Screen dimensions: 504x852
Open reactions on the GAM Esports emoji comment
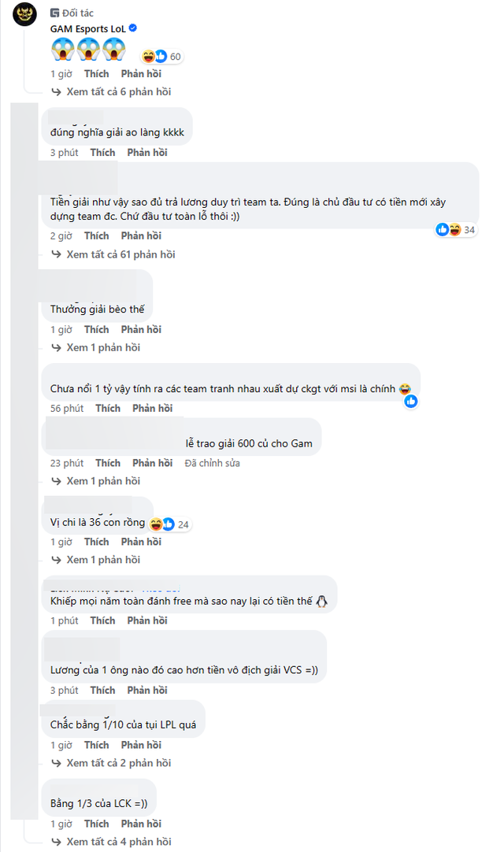click(161, 57)
